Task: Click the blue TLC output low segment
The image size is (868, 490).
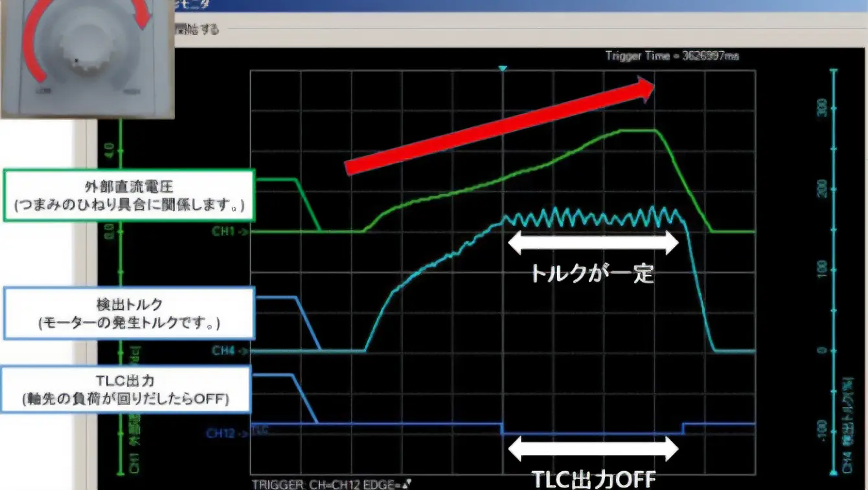Action: (593, 433)
